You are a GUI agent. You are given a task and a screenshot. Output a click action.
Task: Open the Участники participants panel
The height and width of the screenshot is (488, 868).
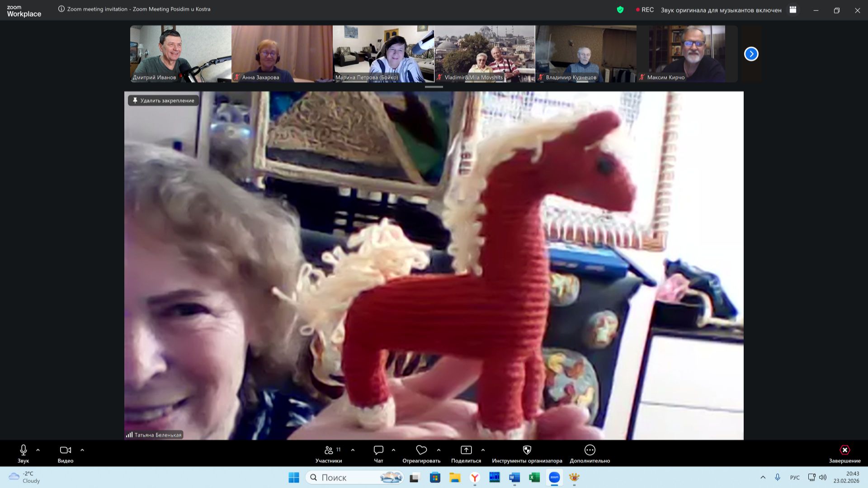coord(329,454)
